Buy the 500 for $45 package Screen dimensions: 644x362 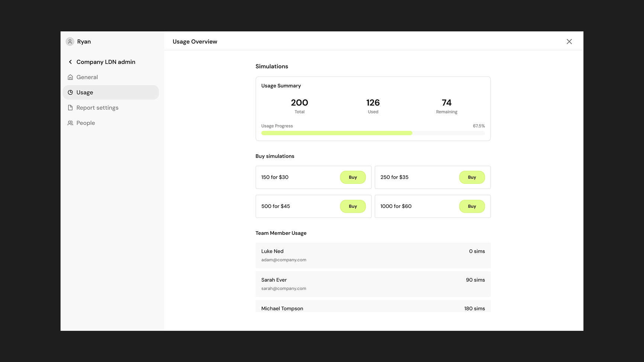pyautogui.click(x=353, y=206)
